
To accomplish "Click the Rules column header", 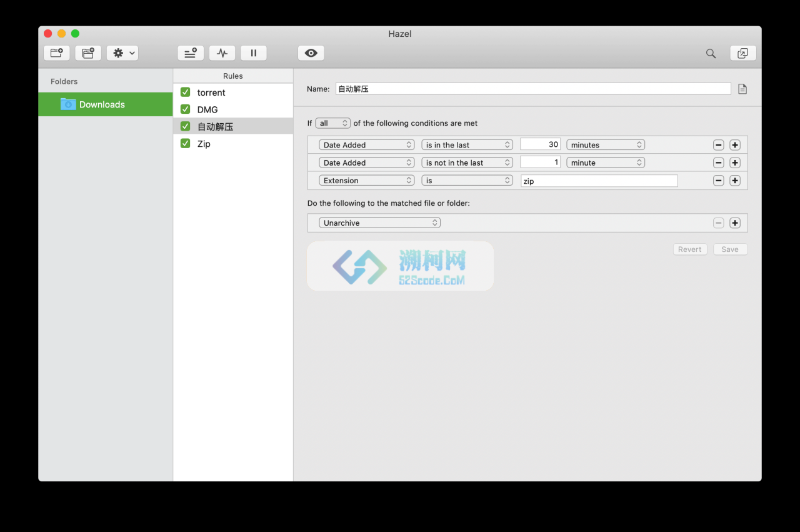I will click(232, 76).
